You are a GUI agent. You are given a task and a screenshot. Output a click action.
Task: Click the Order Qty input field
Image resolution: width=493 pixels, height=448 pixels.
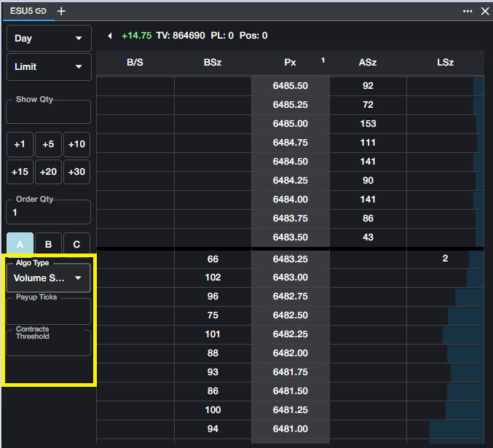pos(49,213)
